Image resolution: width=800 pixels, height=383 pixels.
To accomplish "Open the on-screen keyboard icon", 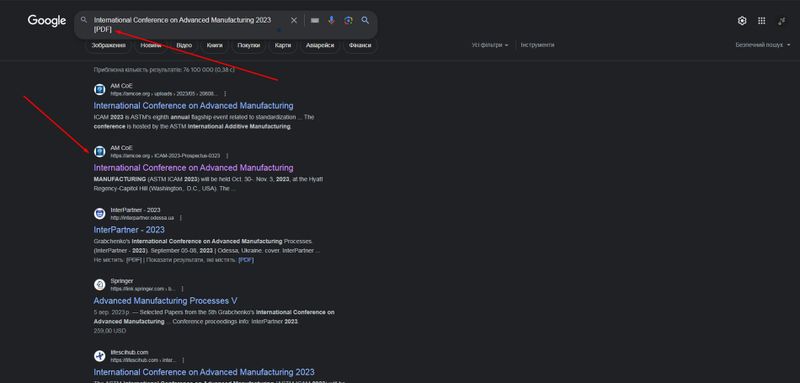I will 315,20.
